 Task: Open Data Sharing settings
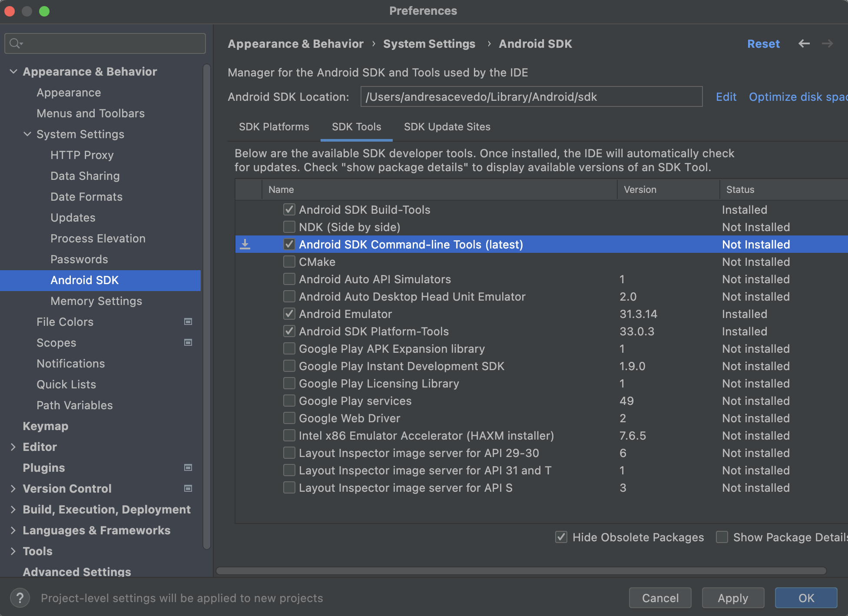coord(85,176)
